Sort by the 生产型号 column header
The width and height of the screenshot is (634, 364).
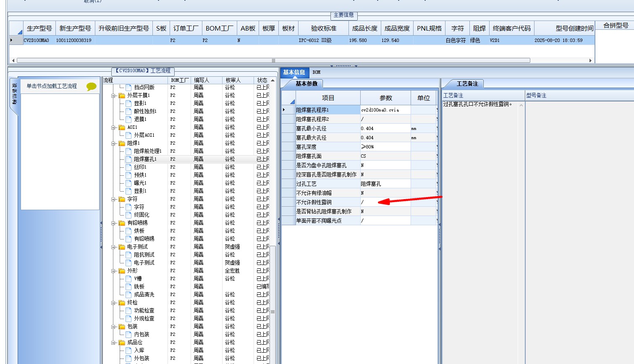(39, 28)
